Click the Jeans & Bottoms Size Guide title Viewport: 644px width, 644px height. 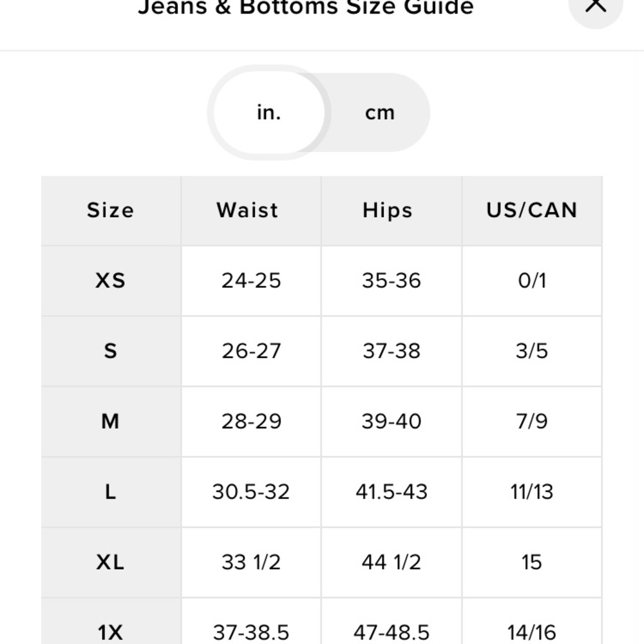point(305,6)
